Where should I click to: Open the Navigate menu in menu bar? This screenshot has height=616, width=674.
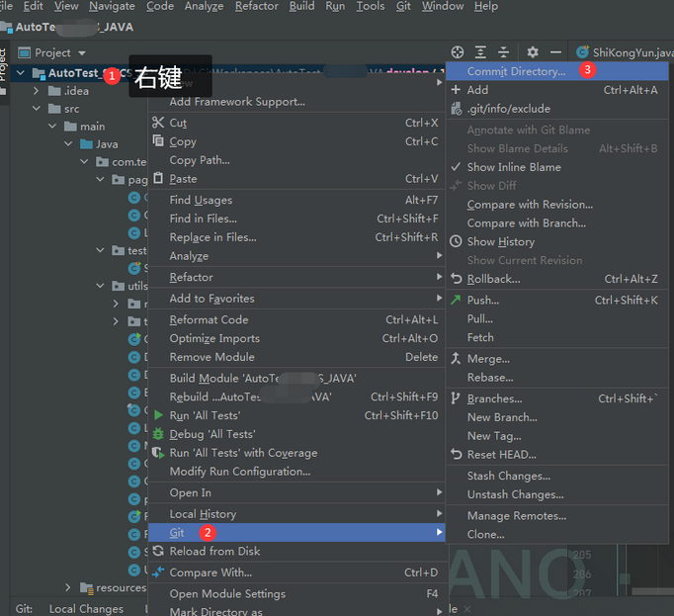(112, 7)
